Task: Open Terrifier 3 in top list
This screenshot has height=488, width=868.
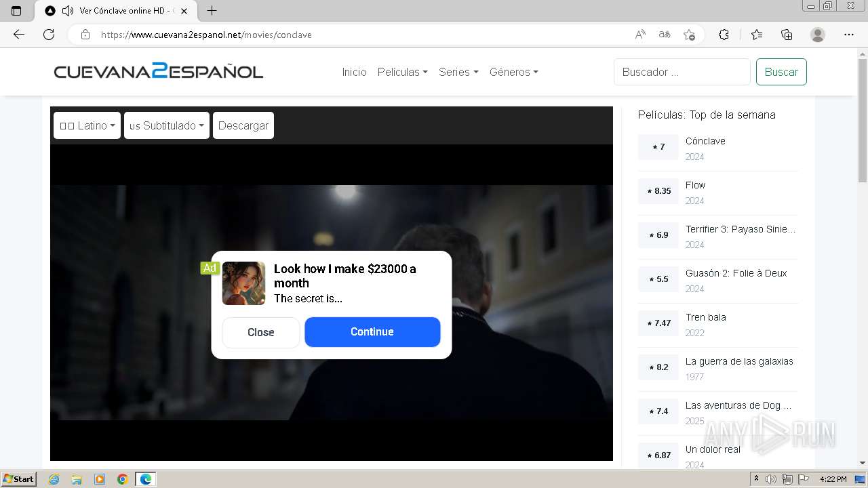Action: [741, 229]
